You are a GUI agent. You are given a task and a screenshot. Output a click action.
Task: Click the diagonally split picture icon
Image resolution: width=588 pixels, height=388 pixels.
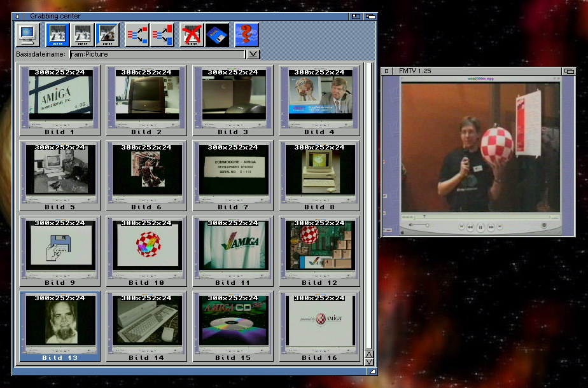[x=108, y=35]
